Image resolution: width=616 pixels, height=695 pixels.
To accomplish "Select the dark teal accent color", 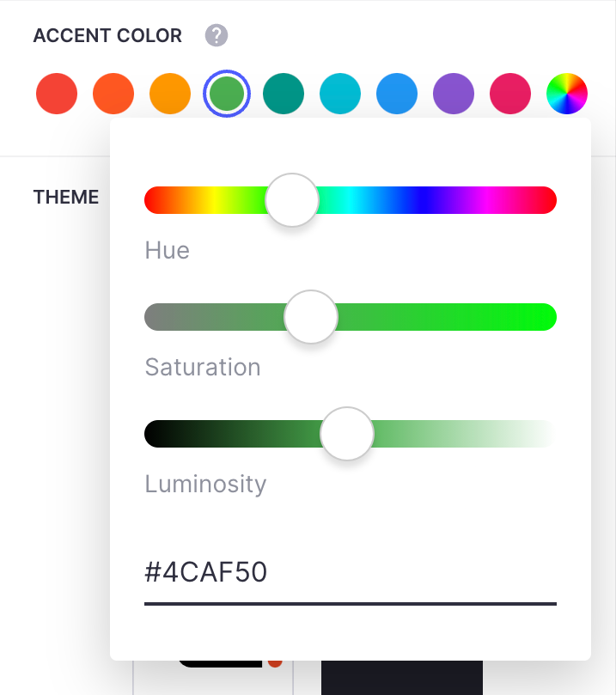I will [283, 94].
